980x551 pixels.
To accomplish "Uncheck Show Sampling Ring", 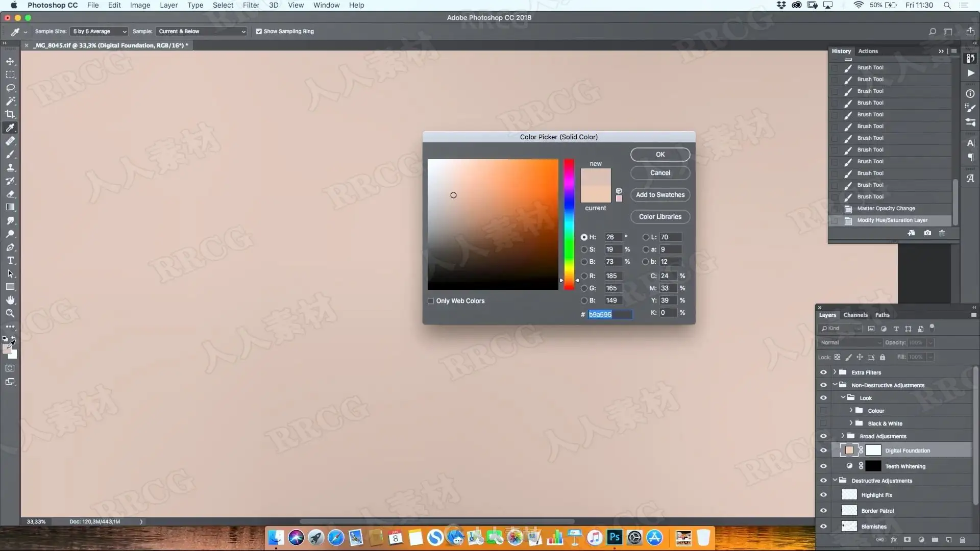I will tap(259, 31).
